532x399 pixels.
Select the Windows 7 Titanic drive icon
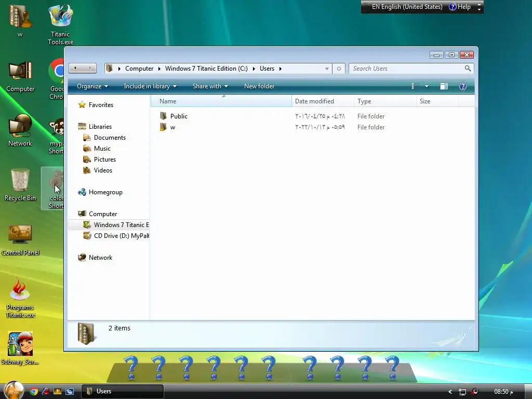(87, 224)
